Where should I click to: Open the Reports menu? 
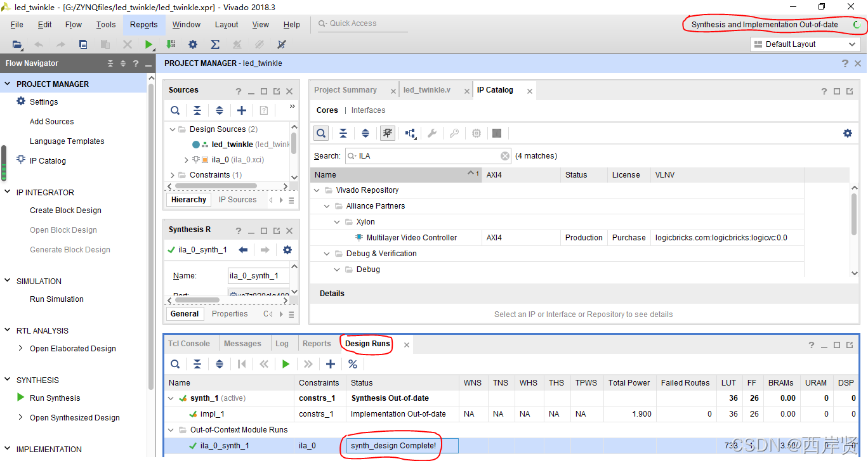[x=144, y=25]
